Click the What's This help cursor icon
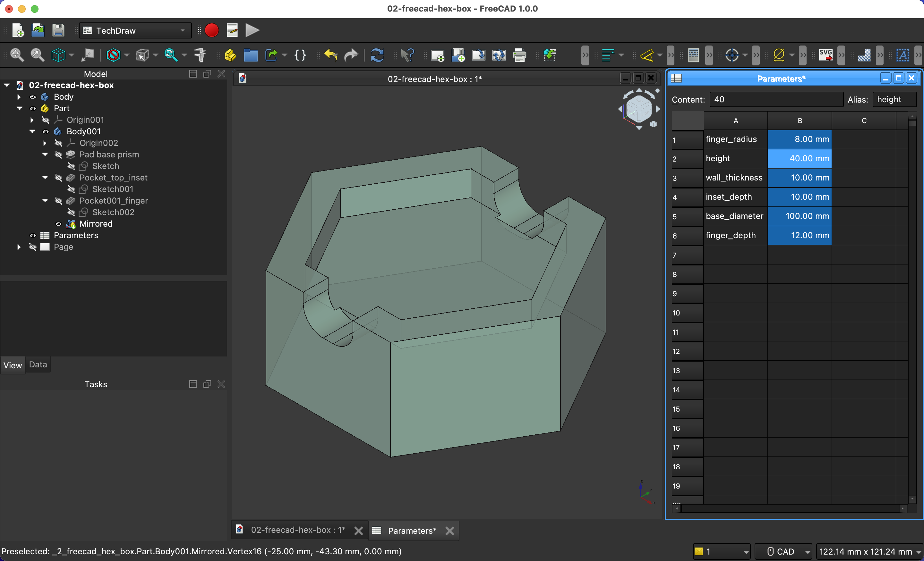Image resolution: width=924 pixels, height=561 pixels. coord(407,55)
